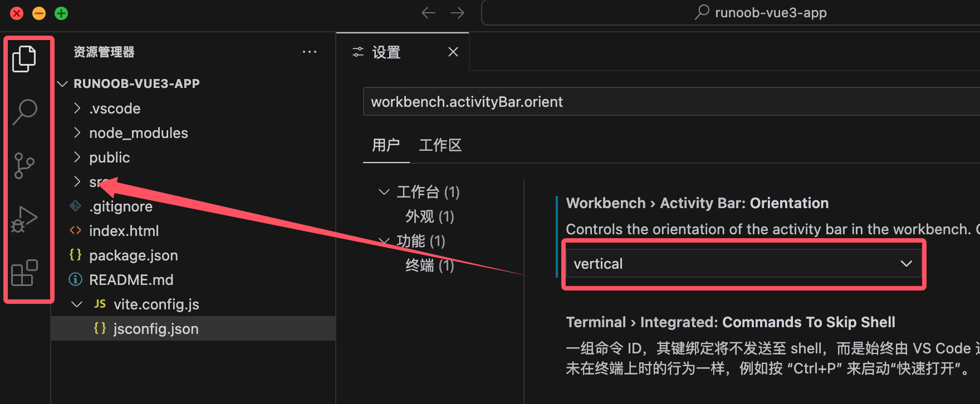Screen dimensions: 980x404
Task: Select 外观 (1) in settings outline
Action: click(429, 216)
